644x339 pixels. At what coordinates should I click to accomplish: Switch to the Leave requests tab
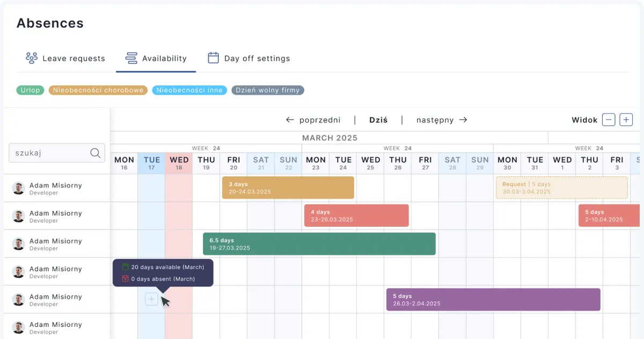[x=74, y=58]
